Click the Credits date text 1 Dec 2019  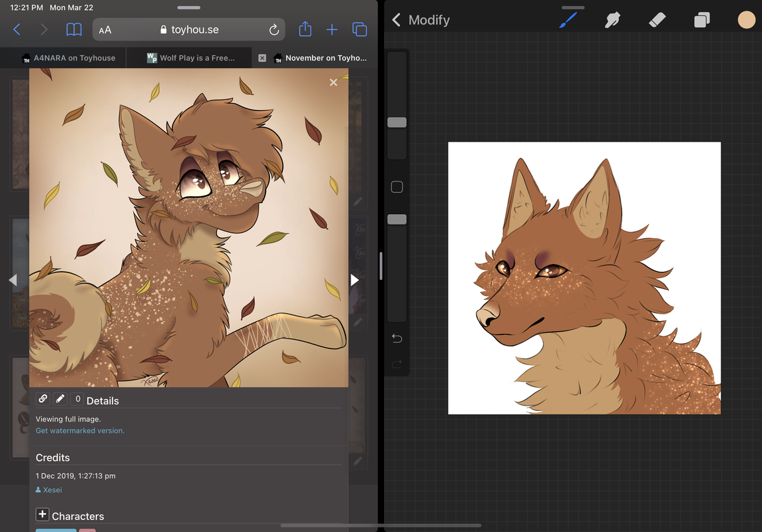[x=75, y=475]
